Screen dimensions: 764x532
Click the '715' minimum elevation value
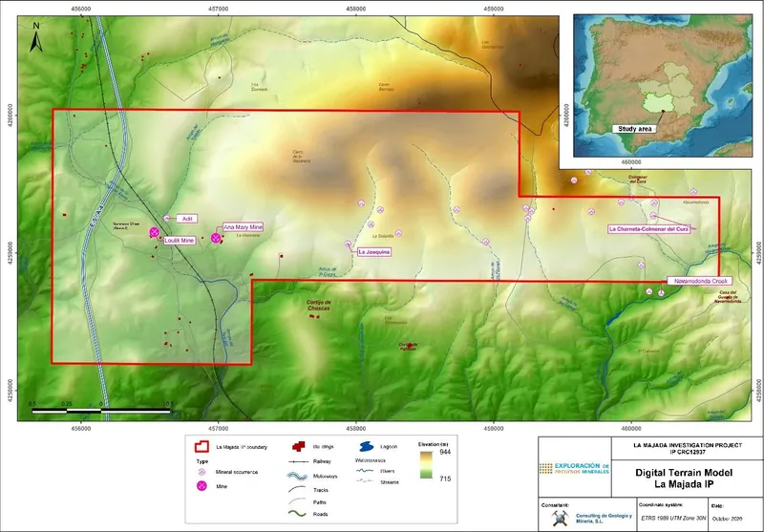445,479
